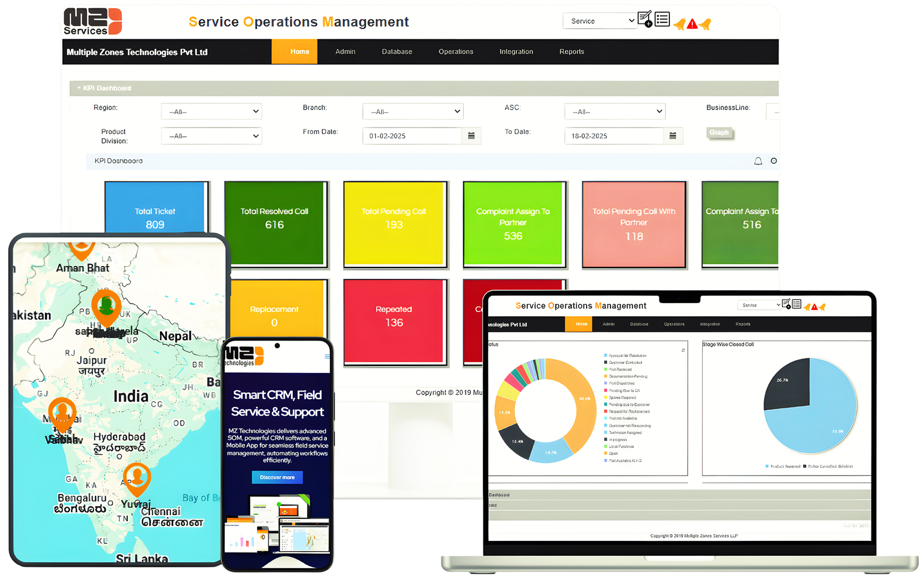Screen dimensions: 924x579
Task: Click the orange bell before the warning triangle
Action: [x=680, y=24]
